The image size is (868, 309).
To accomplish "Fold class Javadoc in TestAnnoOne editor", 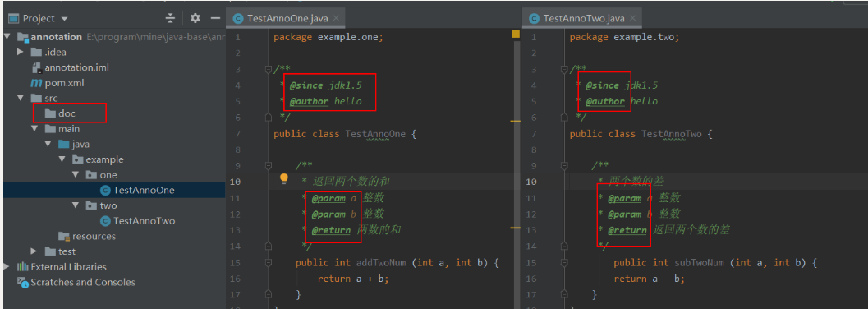I will 269,69.
